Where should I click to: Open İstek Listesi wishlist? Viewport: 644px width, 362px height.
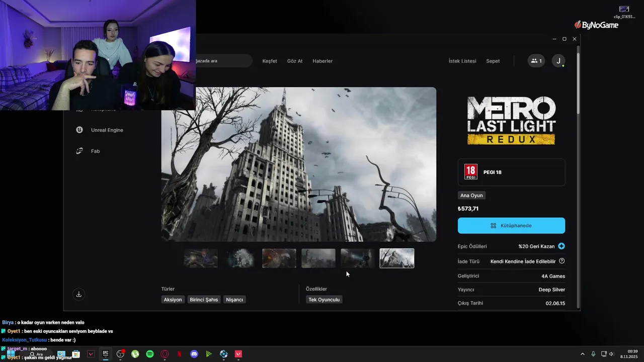pos(462,61)
